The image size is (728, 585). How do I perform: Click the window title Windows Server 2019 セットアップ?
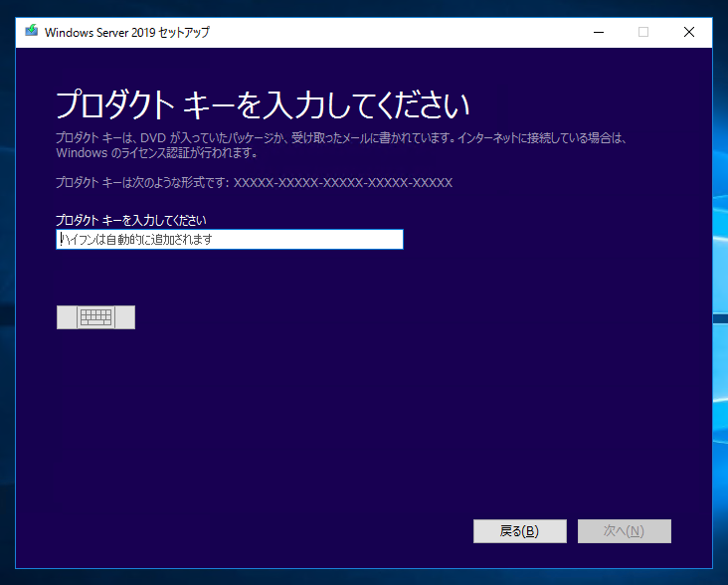[126, 32]
